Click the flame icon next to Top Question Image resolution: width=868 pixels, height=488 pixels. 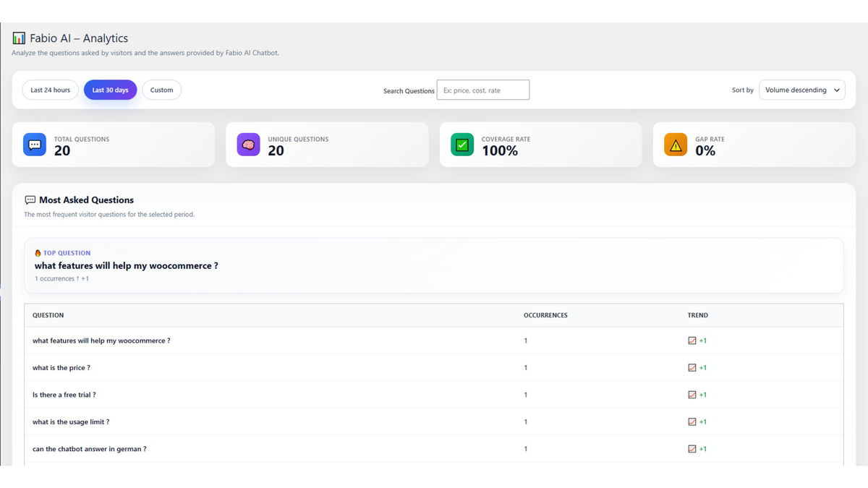tap(38, 253)
